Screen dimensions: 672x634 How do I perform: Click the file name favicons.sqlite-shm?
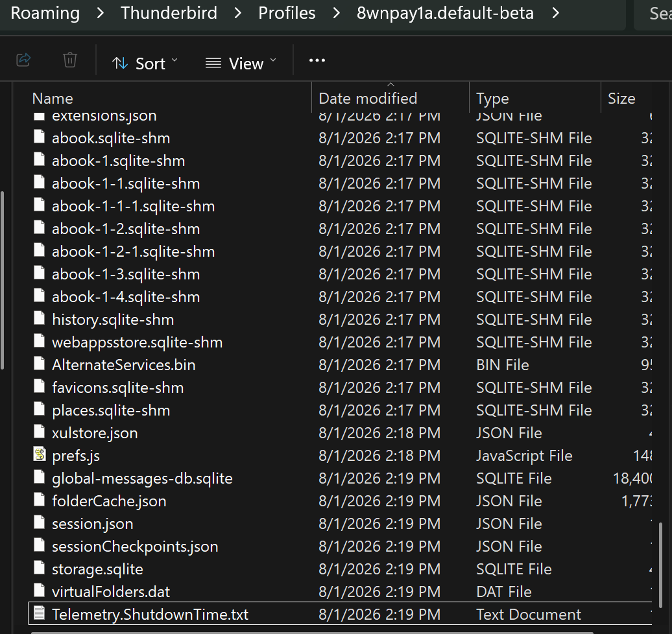click(118, 388)
